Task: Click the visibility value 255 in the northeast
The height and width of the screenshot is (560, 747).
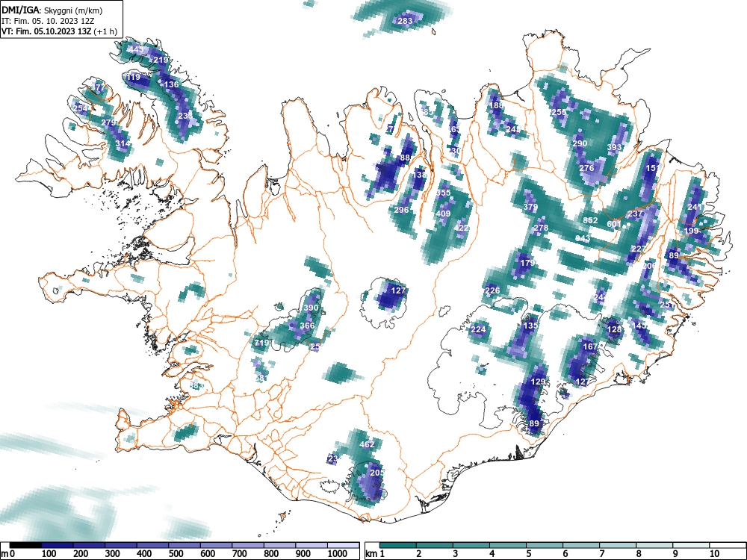Action: click(x=559, y=113)
